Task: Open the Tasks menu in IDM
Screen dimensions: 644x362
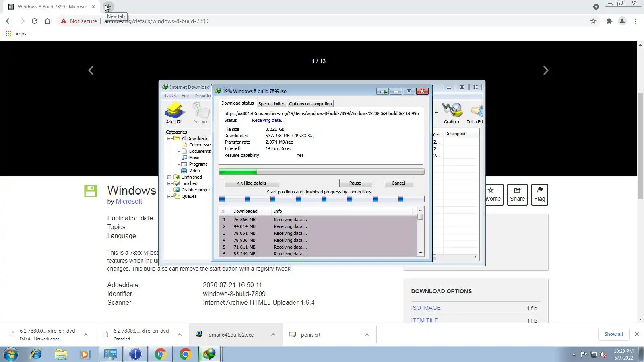Action: (x=170, y=96)
